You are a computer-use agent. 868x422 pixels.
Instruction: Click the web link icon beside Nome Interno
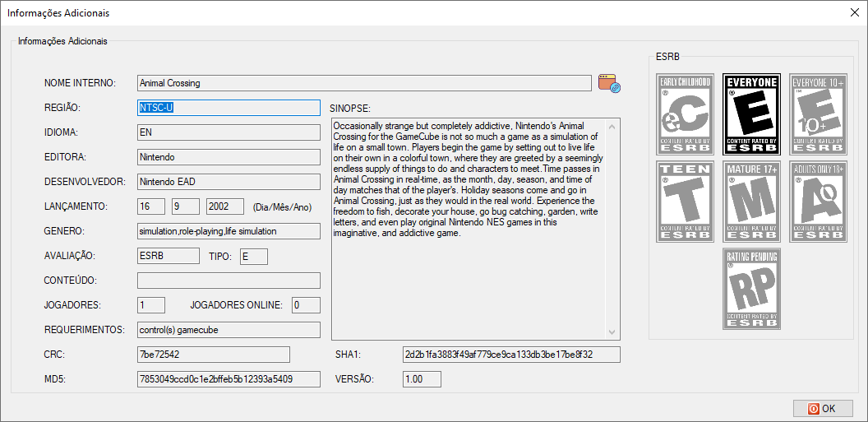tap(609, 83)
